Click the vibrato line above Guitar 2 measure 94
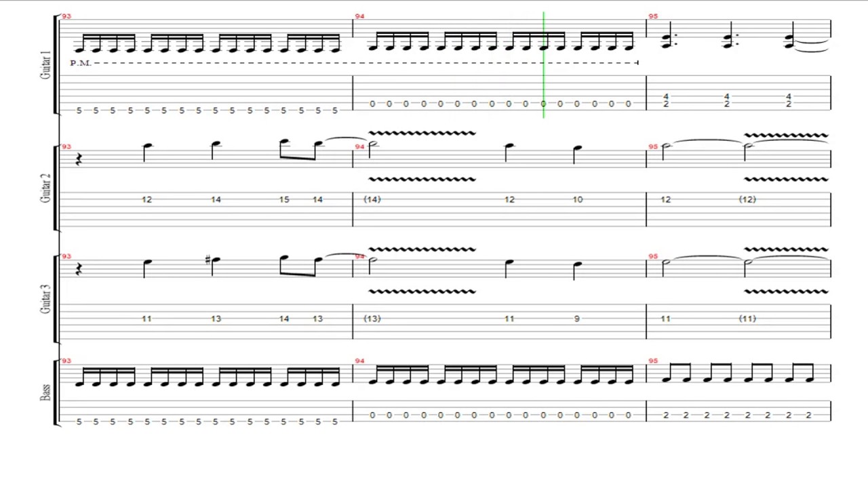868x488 pixels. 421,133
